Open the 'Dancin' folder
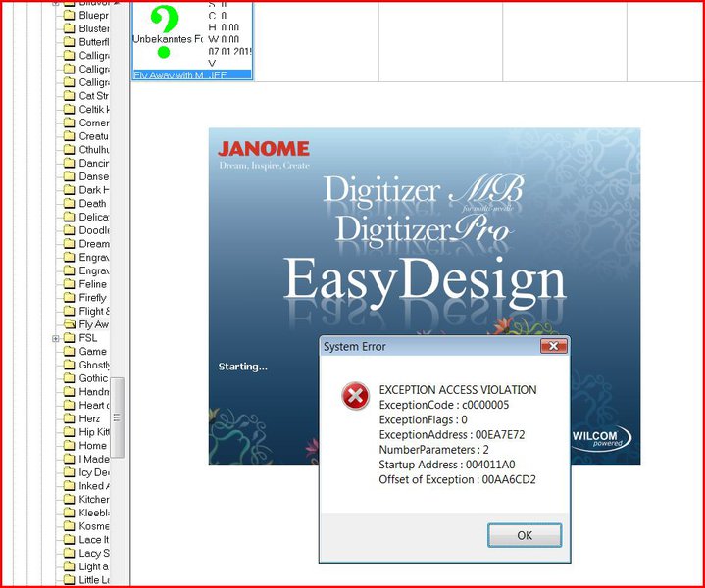The width and height of the screenshot is (705, 588). click(93, 164)
